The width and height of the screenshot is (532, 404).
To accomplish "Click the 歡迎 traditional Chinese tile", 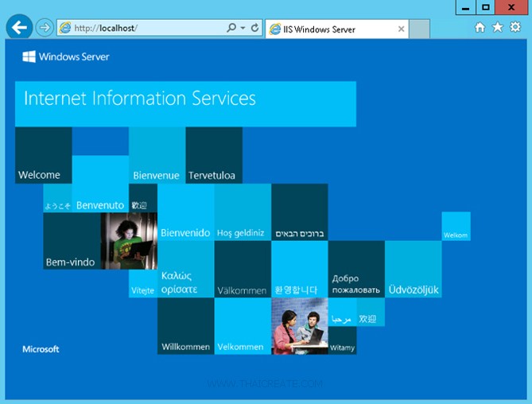I will 143,198.
